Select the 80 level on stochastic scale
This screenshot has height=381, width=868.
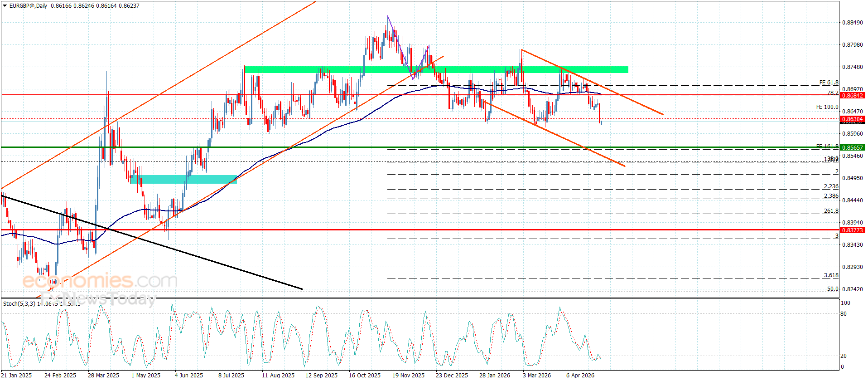pos(844,314)
